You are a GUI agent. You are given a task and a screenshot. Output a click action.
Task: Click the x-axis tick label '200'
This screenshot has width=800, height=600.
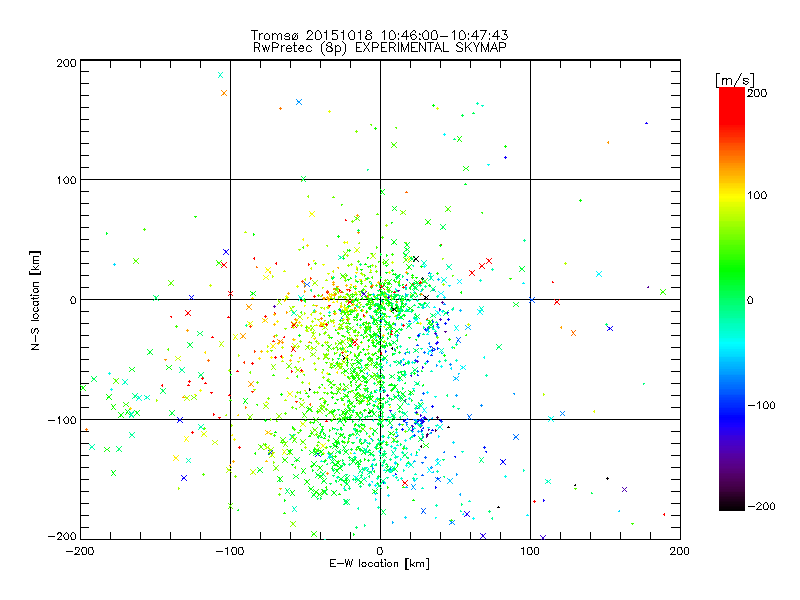(x=680, y=551)
